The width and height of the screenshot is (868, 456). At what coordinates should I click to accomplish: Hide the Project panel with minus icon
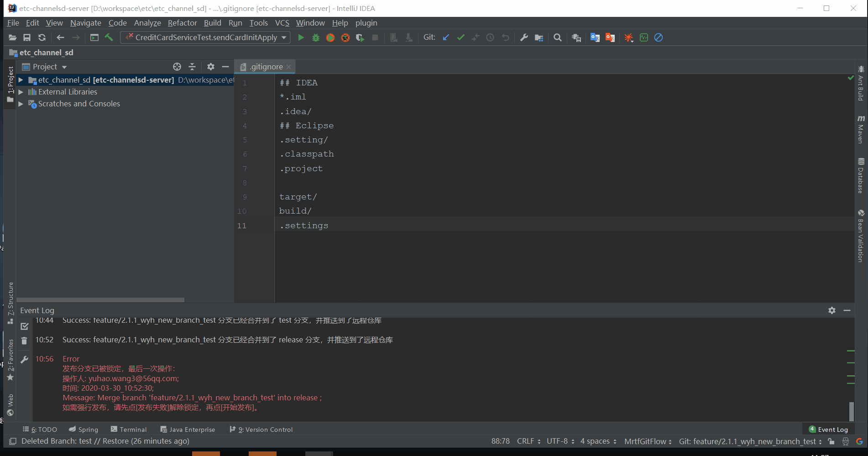[x=225, y=67]
